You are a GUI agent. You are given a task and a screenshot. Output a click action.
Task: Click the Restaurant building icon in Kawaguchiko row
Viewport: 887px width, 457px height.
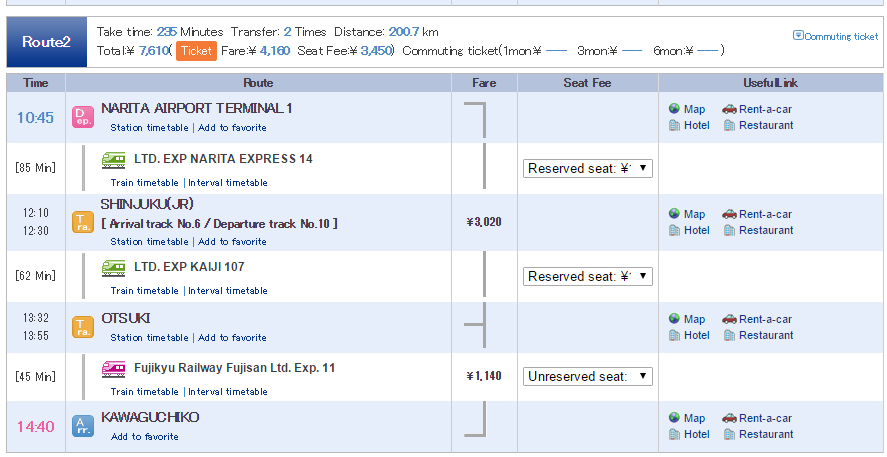(x=729, y=434)
